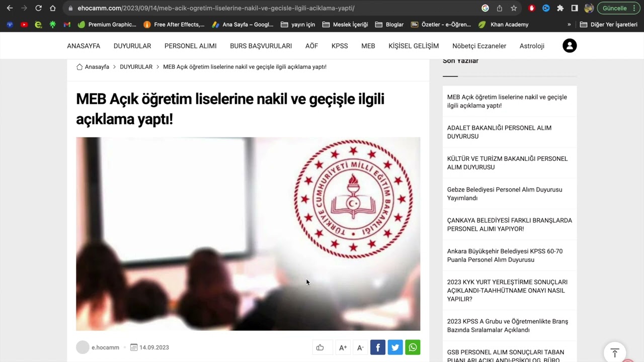The image size is (644, 362).
Task: Share the article on Twitter
Action: (395, 347)
